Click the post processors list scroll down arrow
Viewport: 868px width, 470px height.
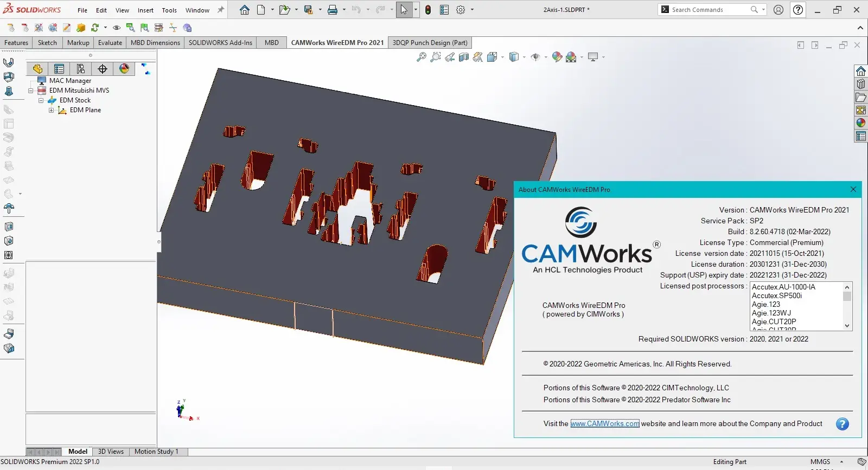pos(847,326)
